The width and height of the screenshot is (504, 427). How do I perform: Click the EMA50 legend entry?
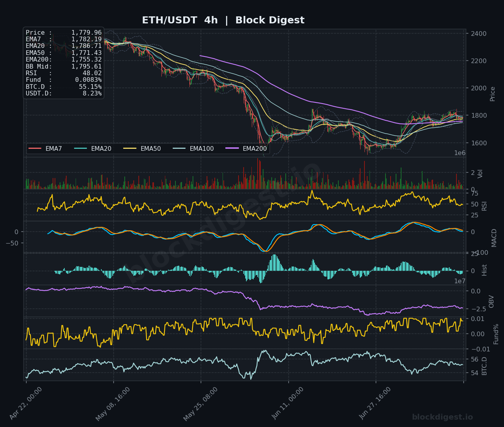(142, 148)
